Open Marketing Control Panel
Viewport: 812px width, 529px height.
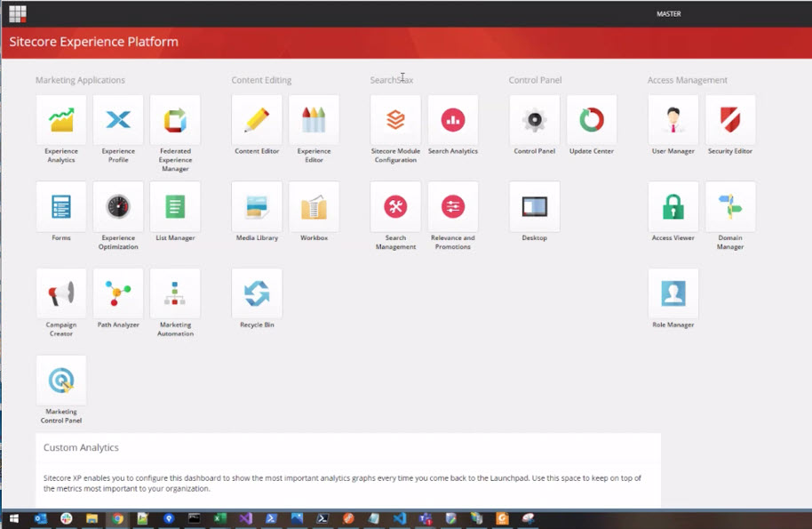click(61, 381)
